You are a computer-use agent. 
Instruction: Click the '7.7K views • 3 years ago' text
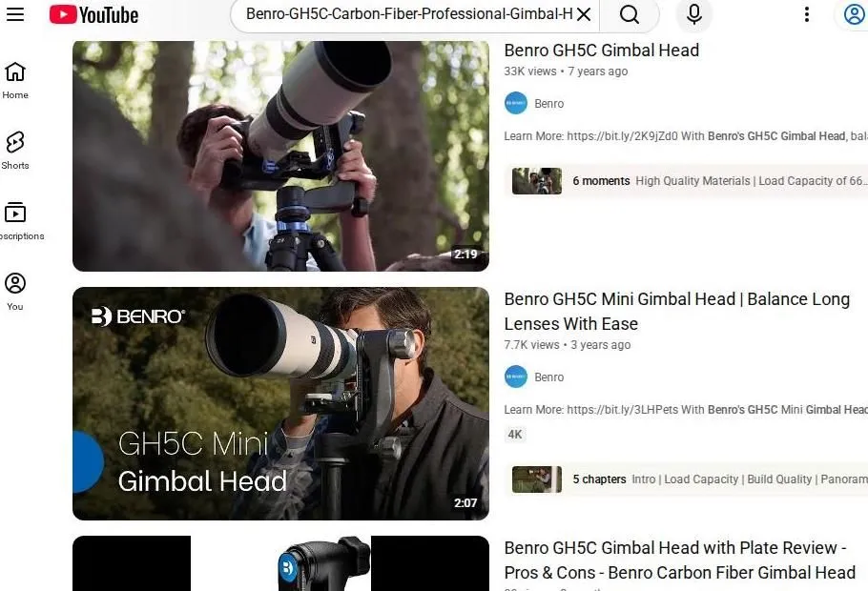pos(567,345)
